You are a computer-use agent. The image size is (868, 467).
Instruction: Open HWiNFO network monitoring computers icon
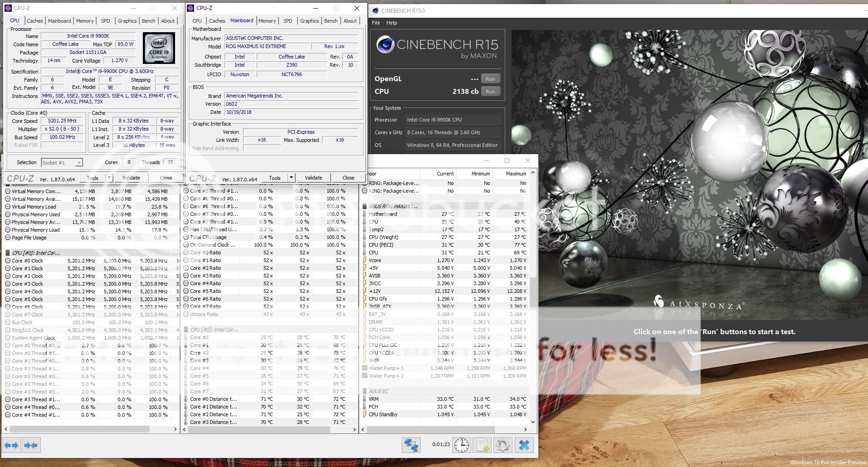pos(411,445)
